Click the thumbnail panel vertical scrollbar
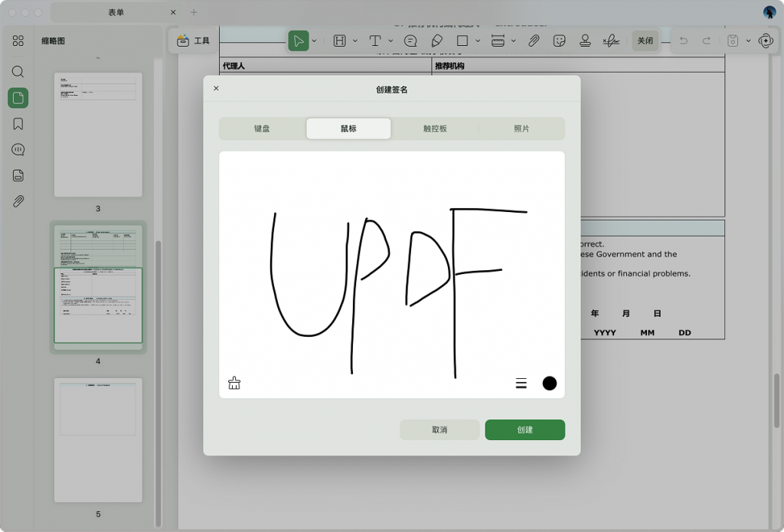Screen dimensions: 784x532 point(158,383)
